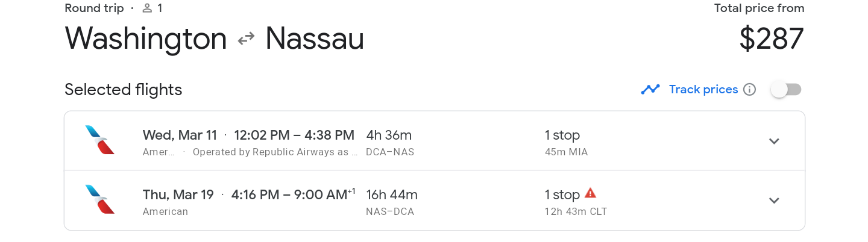Image resolution: width=868 pixels, height=242 pixels.
Task: Click the $287 total price
Action: pyautogui.click(x=772, y=39)
